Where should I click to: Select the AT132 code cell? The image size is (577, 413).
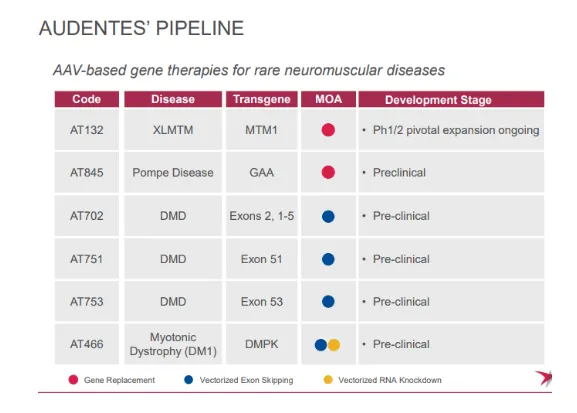(86, 130)
